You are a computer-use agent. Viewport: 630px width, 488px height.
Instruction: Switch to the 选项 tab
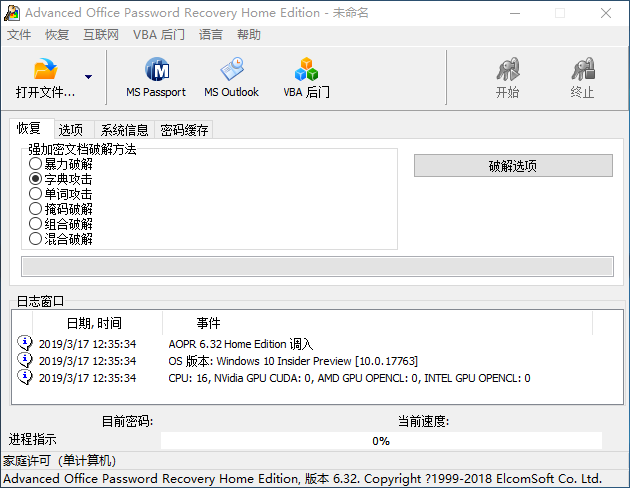point(74,130)
